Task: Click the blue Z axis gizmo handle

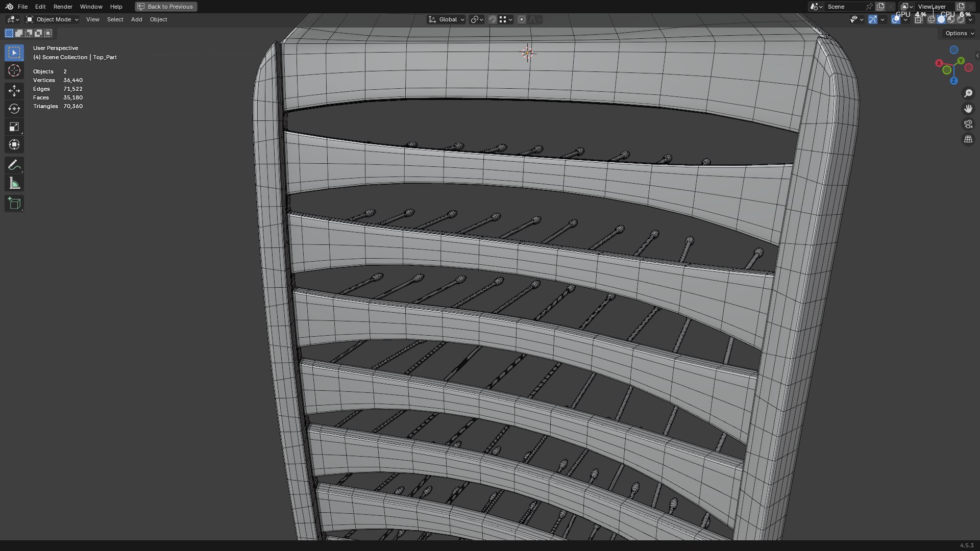Action: (x=953, y=81)
